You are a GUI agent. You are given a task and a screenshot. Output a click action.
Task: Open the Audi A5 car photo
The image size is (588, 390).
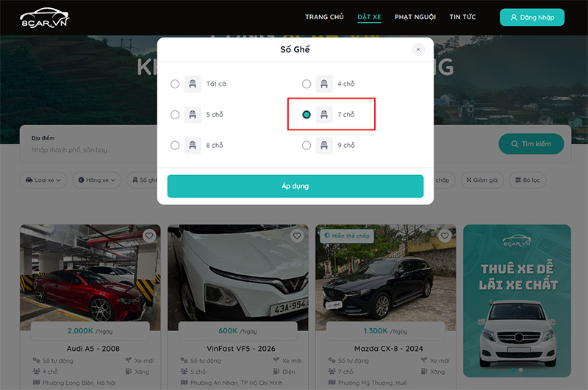[90, 277]
